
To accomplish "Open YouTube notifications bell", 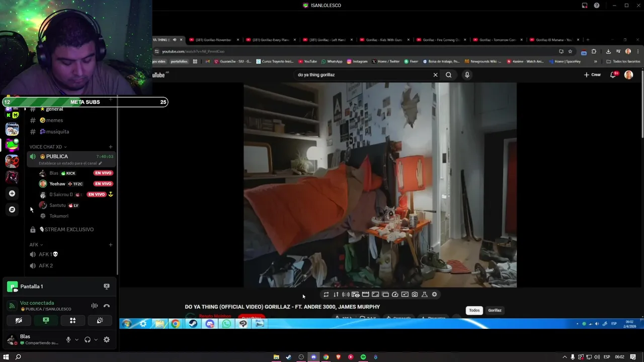I will pyautogui.click(x=613, y=75).
